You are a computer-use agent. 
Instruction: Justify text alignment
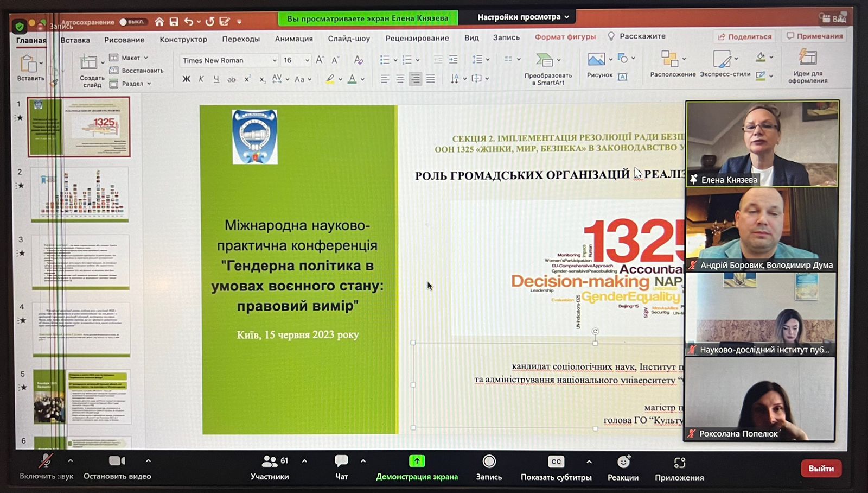[430, 79]
